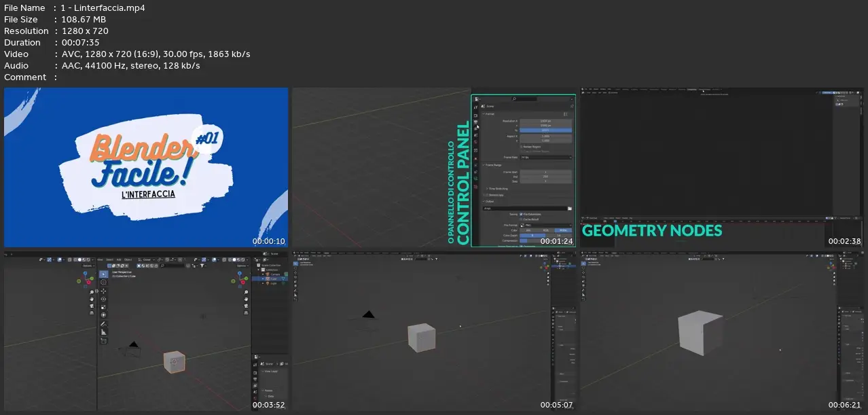Open the Select menu in 00:03:52 frame
The image size is (868, 415).
[109, 259]
